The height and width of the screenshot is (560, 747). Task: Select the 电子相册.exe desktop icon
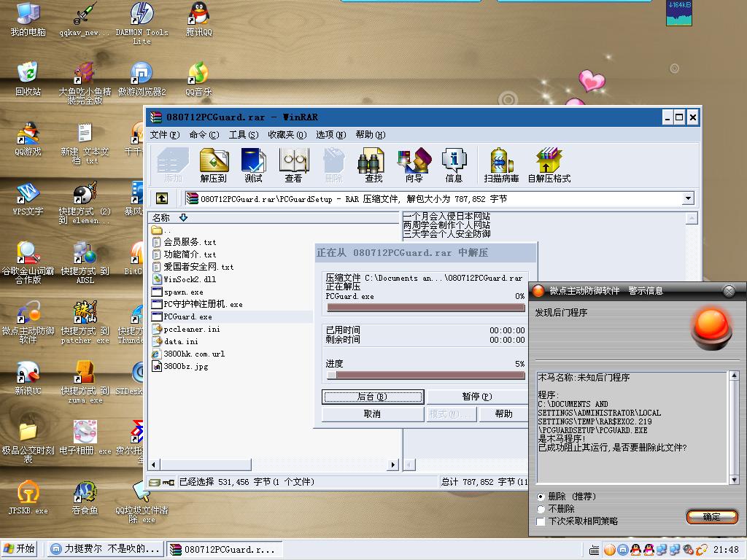[x=85, y=437]
